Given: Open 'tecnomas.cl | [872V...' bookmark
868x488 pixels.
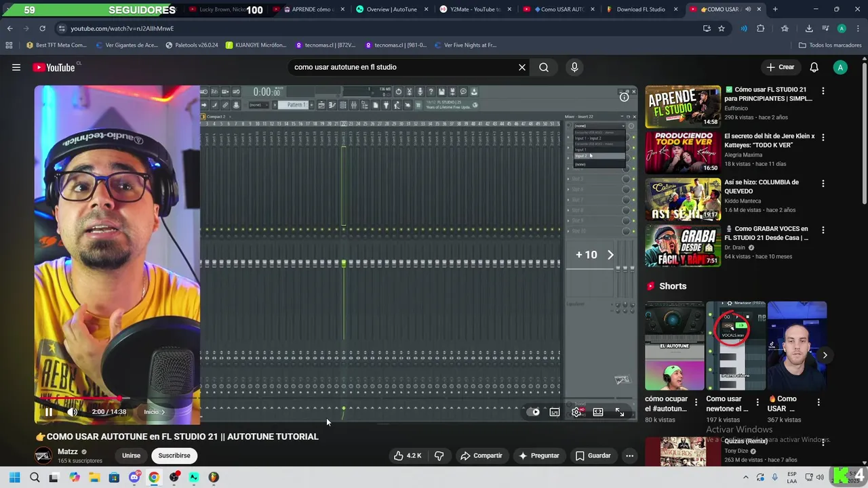Looking at the screenshot, I should (x=325, y=45).
